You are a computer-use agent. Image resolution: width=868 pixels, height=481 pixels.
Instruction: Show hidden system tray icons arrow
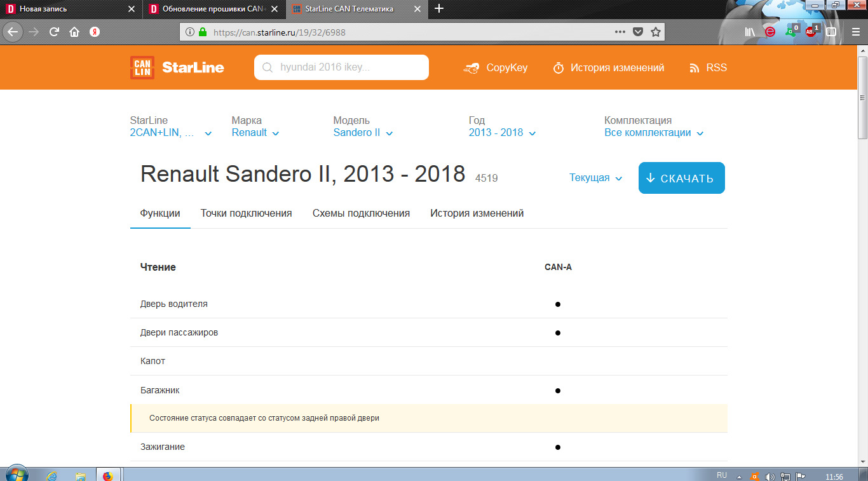point(738,476)
